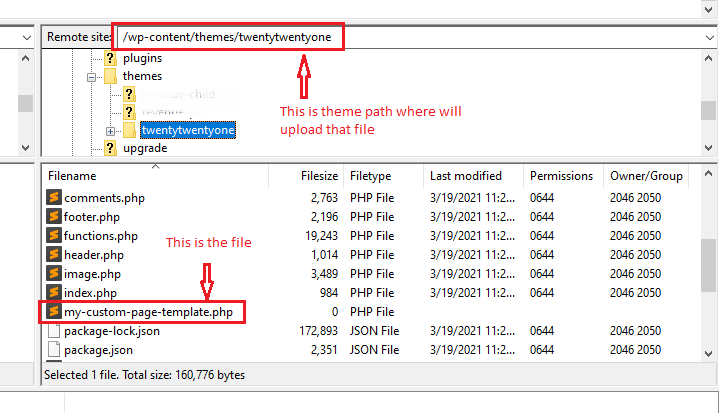Click the functions.php file icon
719x413 pixels.
click(x=54, y=236)
